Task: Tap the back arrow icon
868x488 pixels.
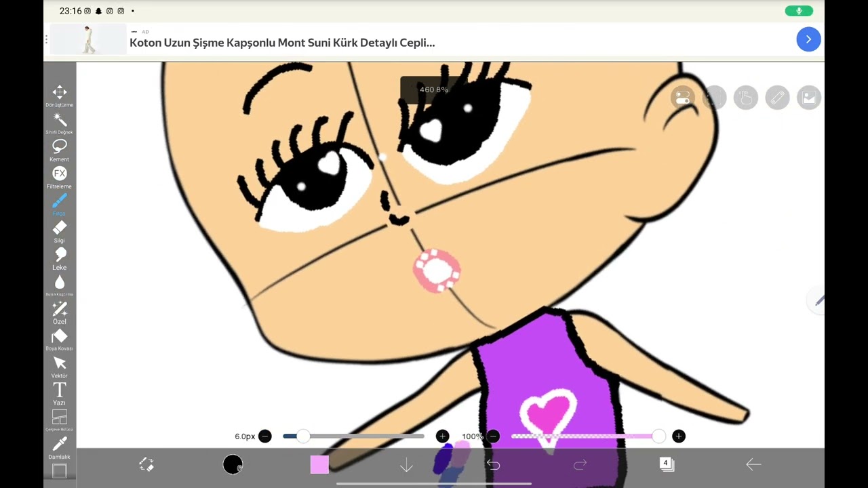Action: [x=753, y=464]
